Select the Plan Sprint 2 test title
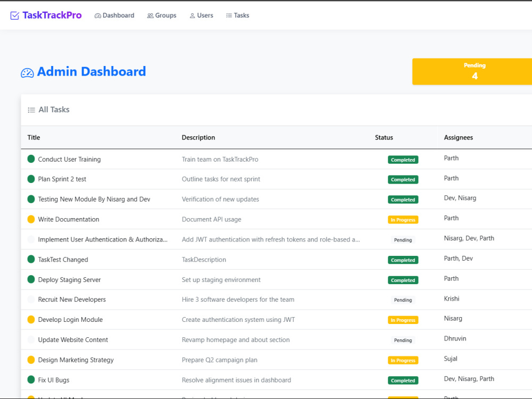The width and height of the screenshot is (532, 399). click(x=62, y=179)
